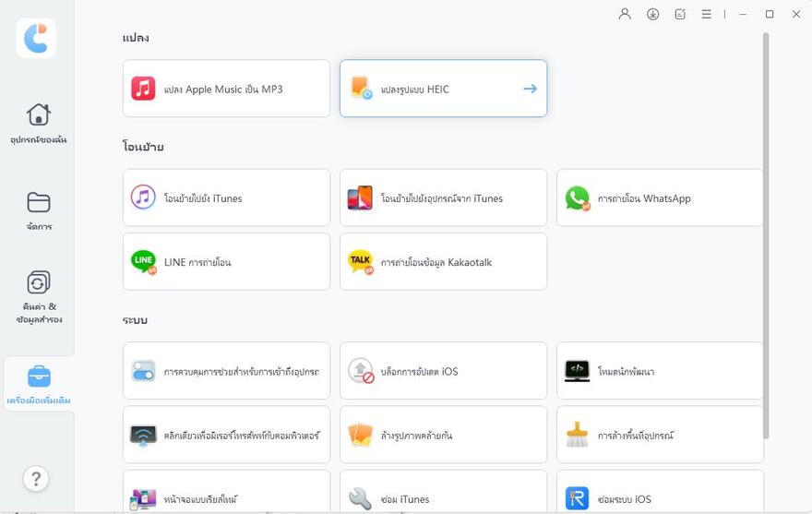This screenshot has height=514, width=812.
Task: Open the Apple Music to MP3 converter
Action: click(x=226, y=90)
